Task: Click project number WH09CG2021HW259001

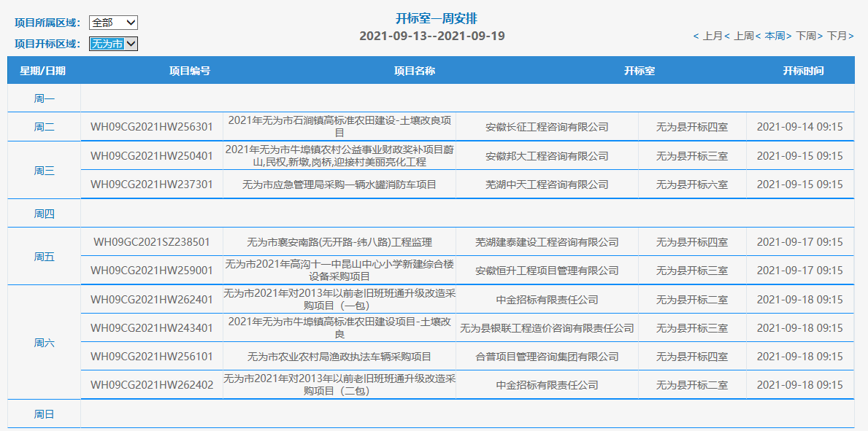Action: (x=152, y=271)
